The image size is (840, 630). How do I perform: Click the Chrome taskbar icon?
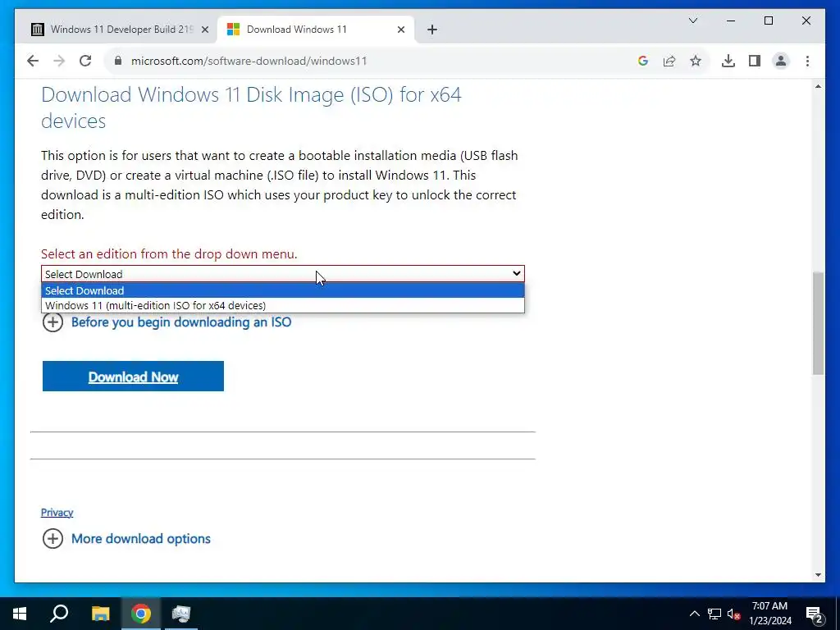141,614
